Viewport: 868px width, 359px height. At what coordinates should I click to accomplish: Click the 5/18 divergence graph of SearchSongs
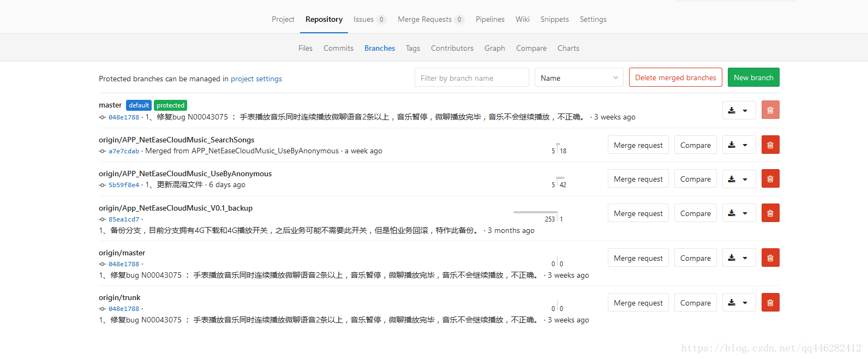[x=559, y=148]
